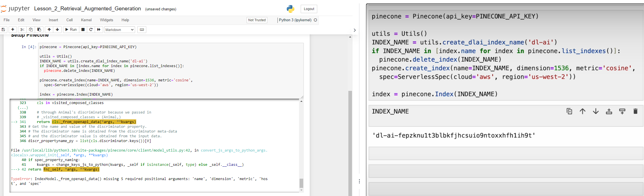
Task: Click the 'dl-ai-fepzknu1t3blbkfjhcsuio9ntoxxhfh1ih9t' output text
Action: point(453,136)
